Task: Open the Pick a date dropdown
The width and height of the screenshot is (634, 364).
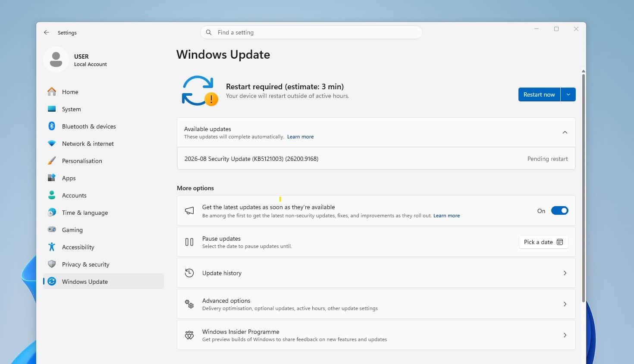Action: click(543, 242)
